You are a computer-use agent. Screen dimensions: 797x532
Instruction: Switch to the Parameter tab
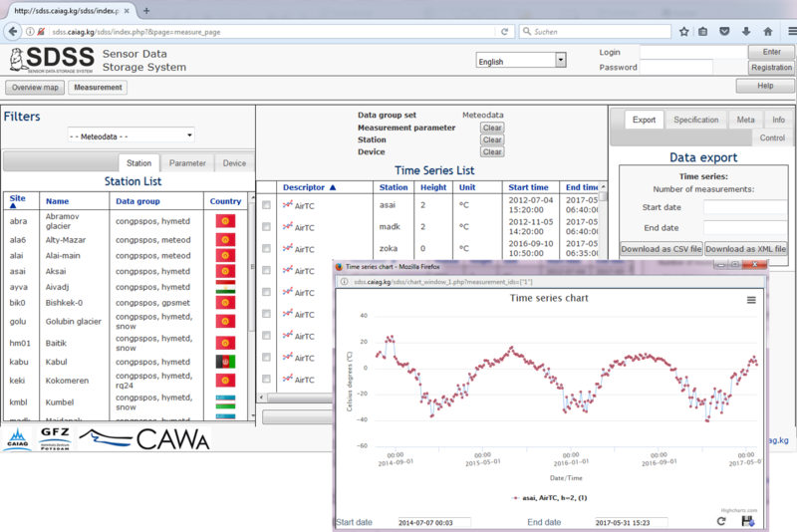[x=187, y=163]
